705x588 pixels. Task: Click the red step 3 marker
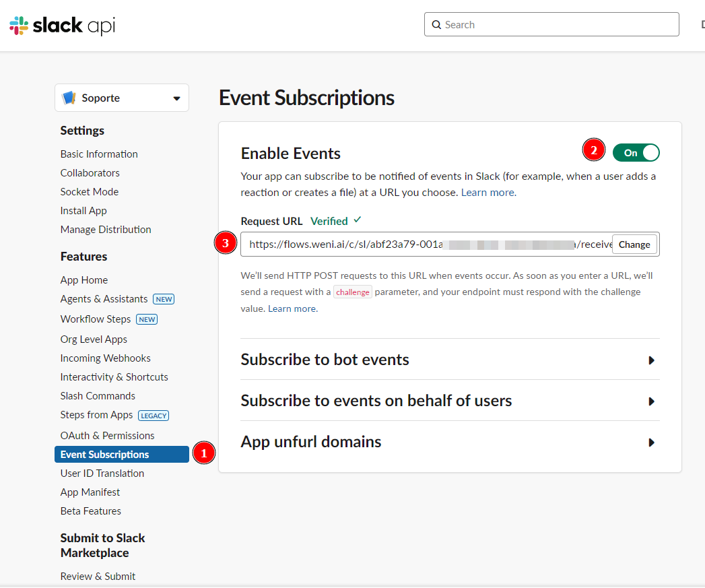225,243
